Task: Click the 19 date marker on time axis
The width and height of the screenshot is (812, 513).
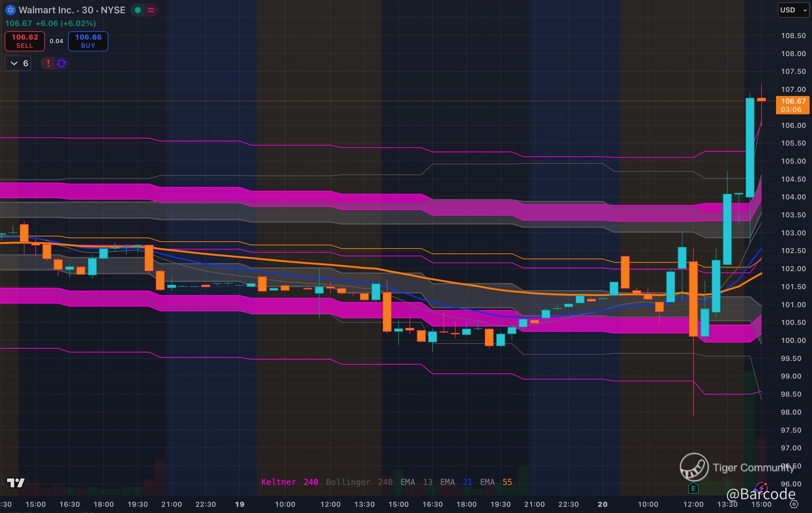Action: (x=240, y=504)
